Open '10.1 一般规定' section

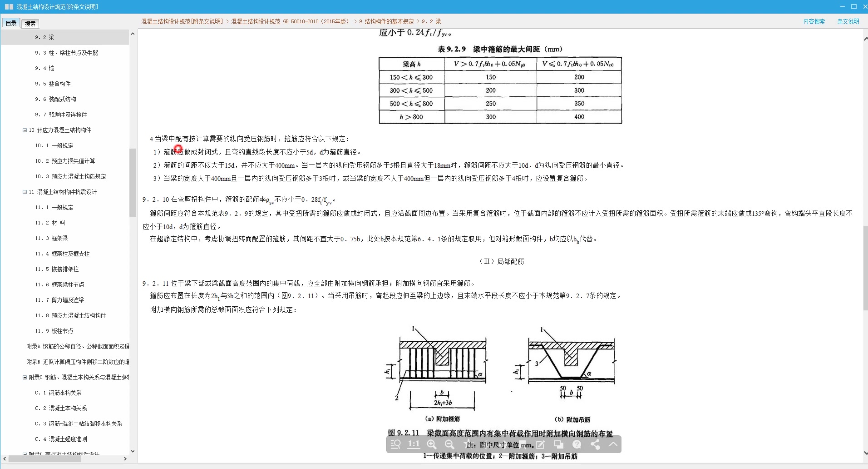click(54, 145)
